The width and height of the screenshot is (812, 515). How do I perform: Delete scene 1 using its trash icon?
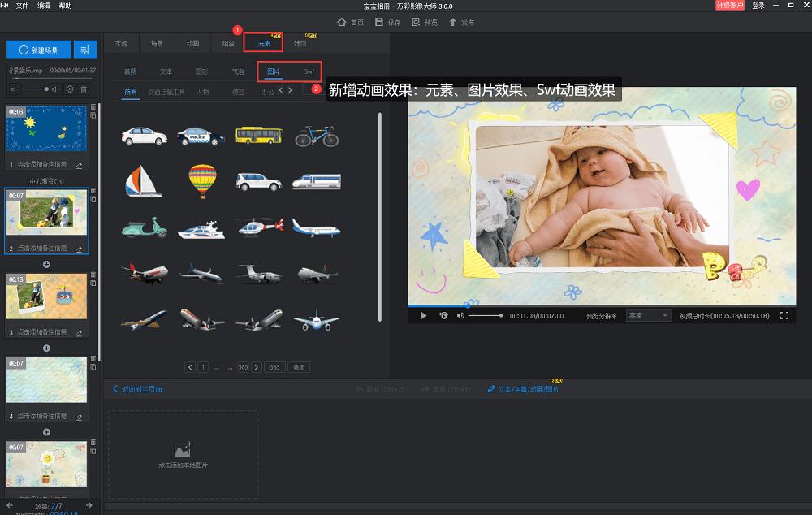(93, 107)
